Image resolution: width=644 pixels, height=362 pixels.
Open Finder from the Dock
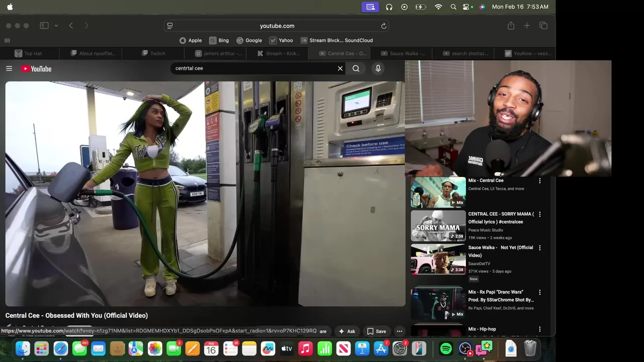23,348
